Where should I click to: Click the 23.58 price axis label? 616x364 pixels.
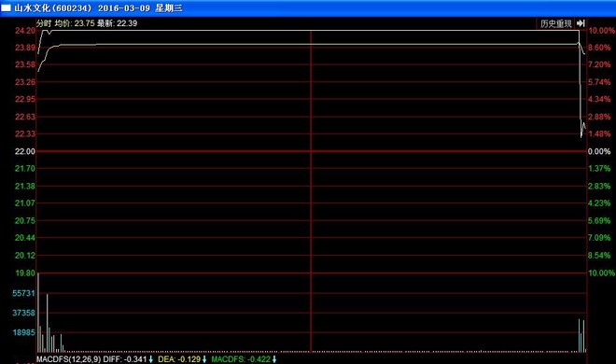25,64
